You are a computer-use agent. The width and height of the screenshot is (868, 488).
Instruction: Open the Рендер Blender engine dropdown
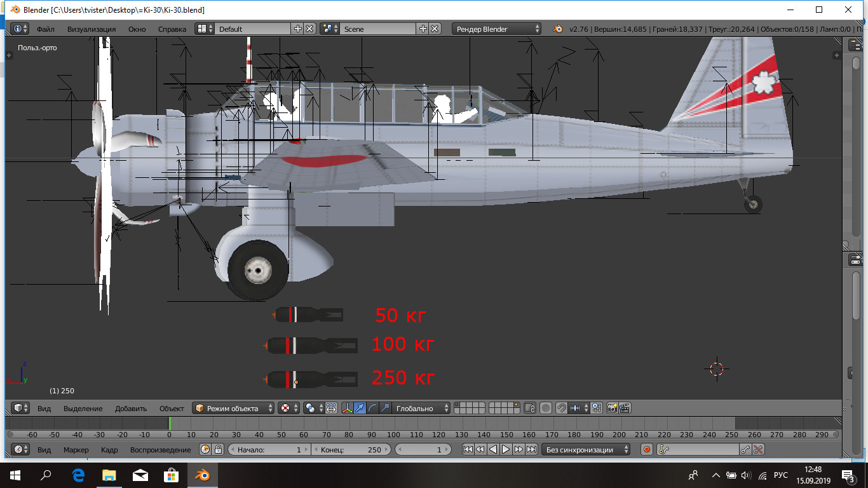[497, 29]
